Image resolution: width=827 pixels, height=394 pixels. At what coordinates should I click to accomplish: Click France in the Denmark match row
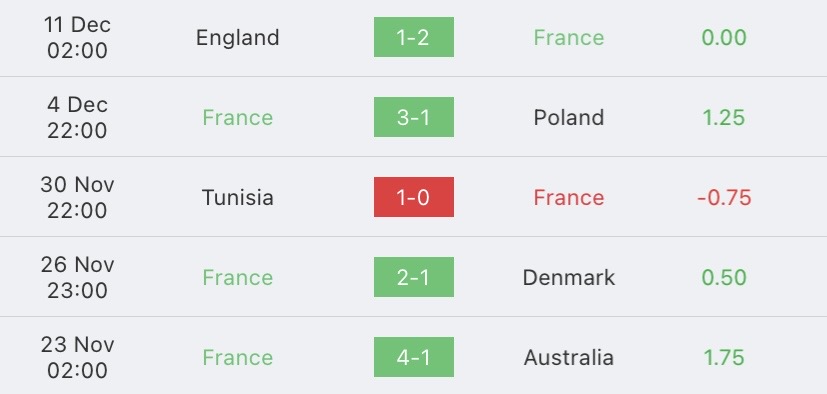(x=237, y=277)
